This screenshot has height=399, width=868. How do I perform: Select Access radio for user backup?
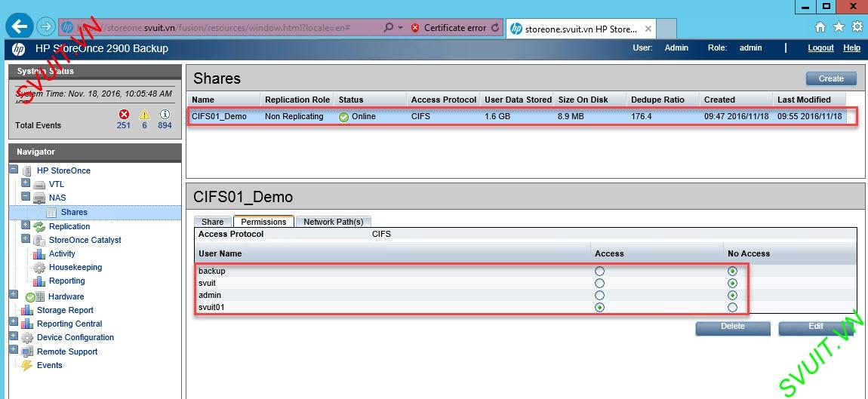(599, 272)
